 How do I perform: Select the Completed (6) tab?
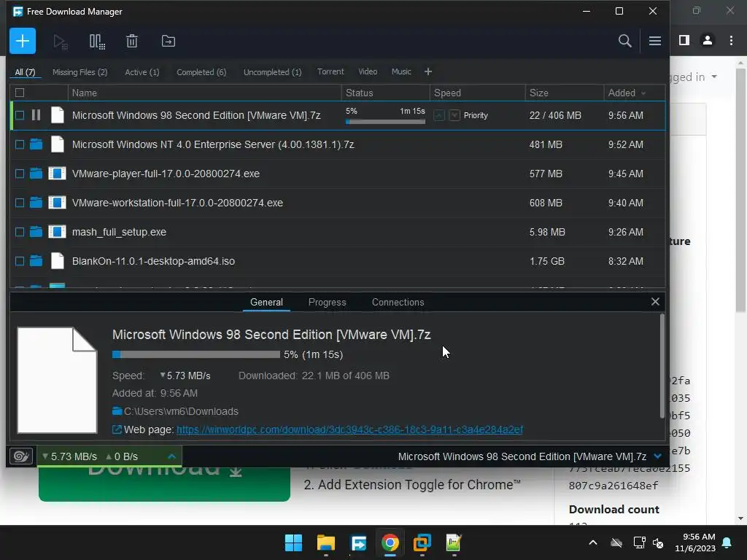point(201,72)
